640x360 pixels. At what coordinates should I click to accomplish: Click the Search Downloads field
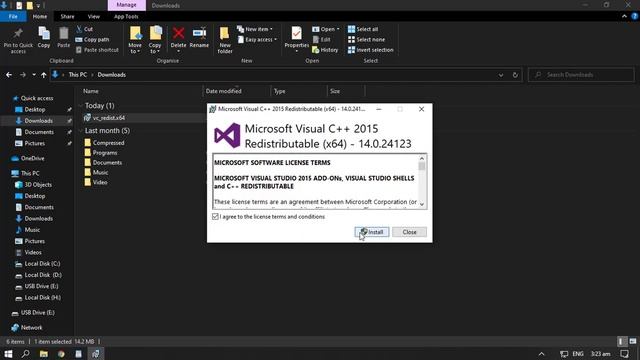(x=581, y=75)
